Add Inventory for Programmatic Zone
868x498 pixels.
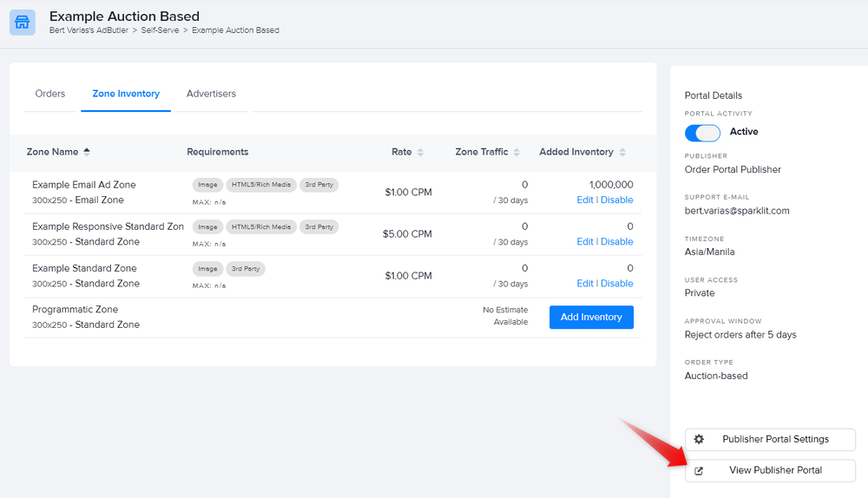[591, 317]
